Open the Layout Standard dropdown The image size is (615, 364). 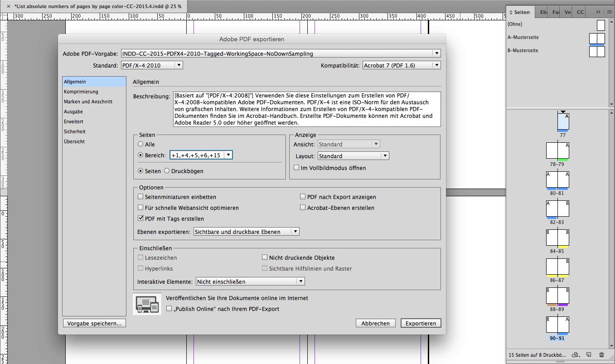tap(353, 156)
